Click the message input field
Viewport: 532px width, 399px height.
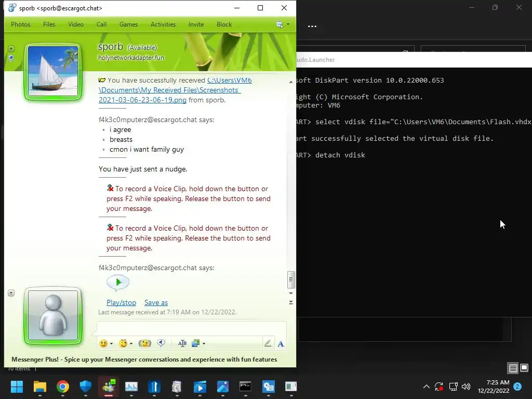(x=192, y=328)
